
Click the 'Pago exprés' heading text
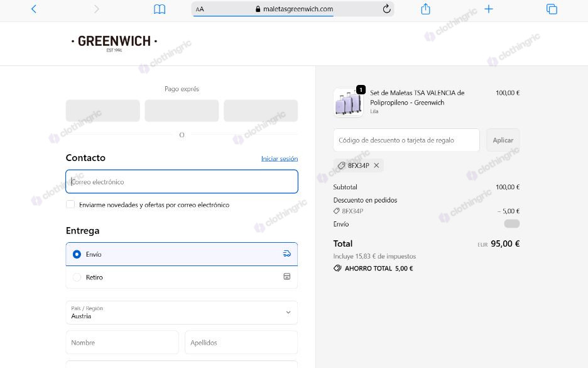(x=182, y=89)
